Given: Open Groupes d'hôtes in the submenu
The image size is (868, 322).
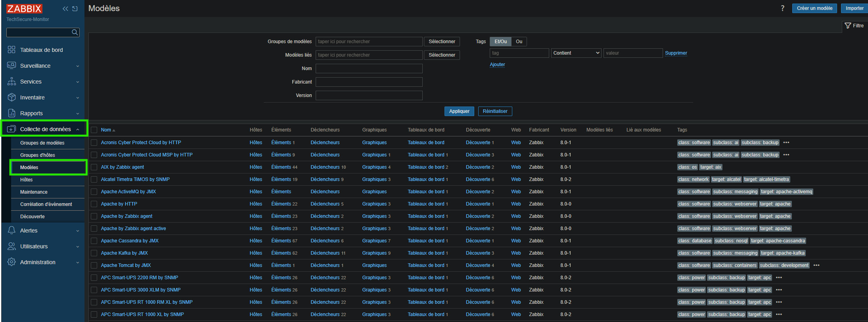Looking at the screenshot, I should click(x=38, y=155).
